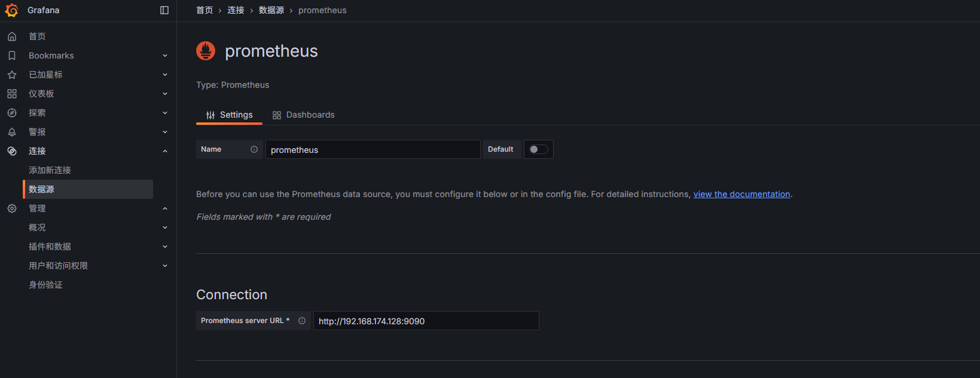The height and width of the screenshot is (378, 980).
Task: Open Bookmarks in the sidebar
Action: (51, 56)
